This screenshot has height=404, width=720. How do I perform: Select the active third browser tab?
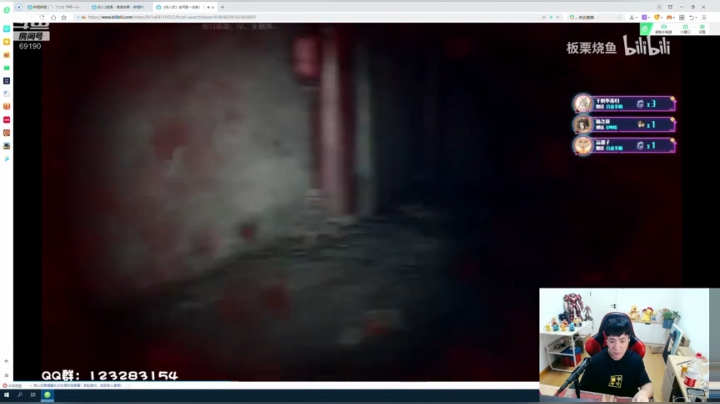(184, 7)
